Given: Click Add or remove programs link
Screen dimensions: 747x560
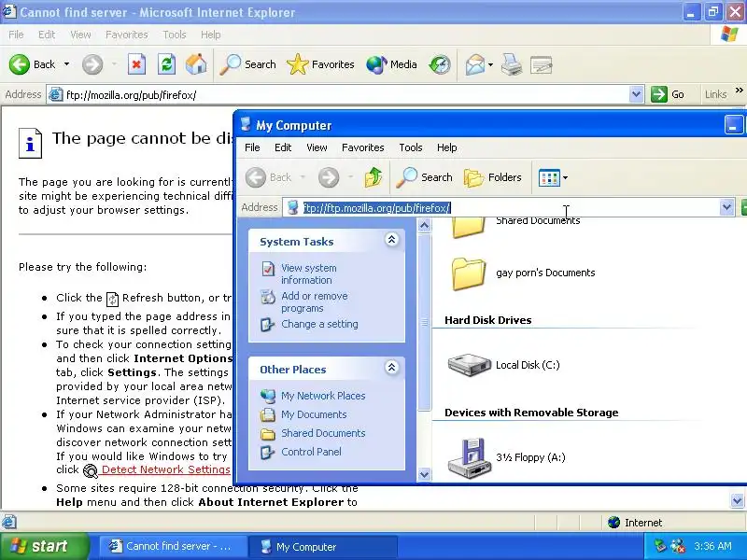Looking at the screenshot, I should (315, 301).
